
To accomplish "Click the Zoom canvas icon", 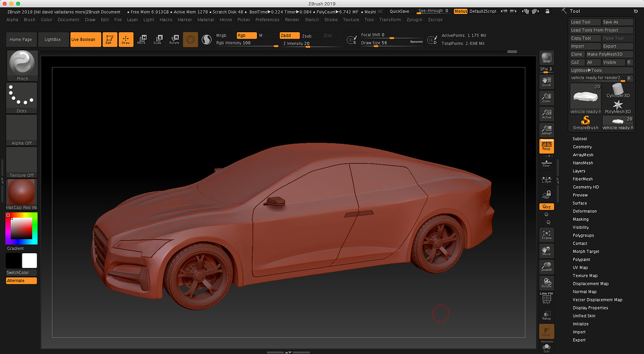I will tap(546, 98).
